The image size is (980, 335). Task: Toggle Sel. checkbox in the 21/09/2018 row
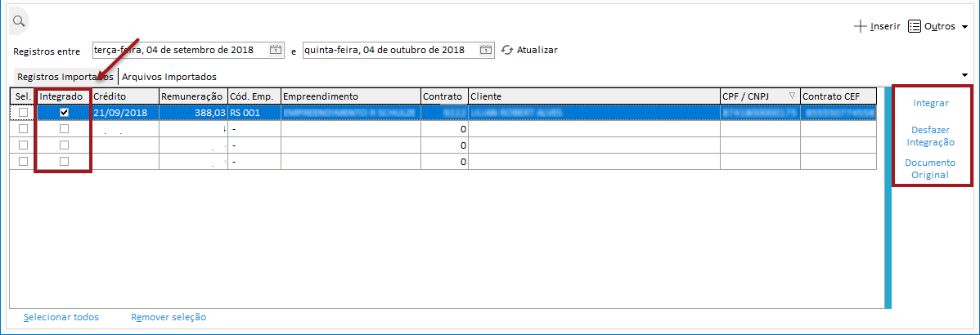coord(23,113)
